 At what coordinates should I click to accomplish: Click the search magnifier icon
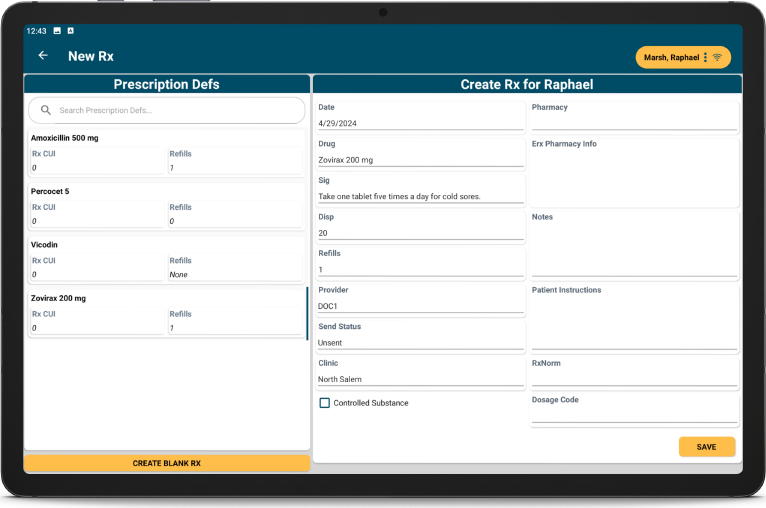tap(45, 110)
